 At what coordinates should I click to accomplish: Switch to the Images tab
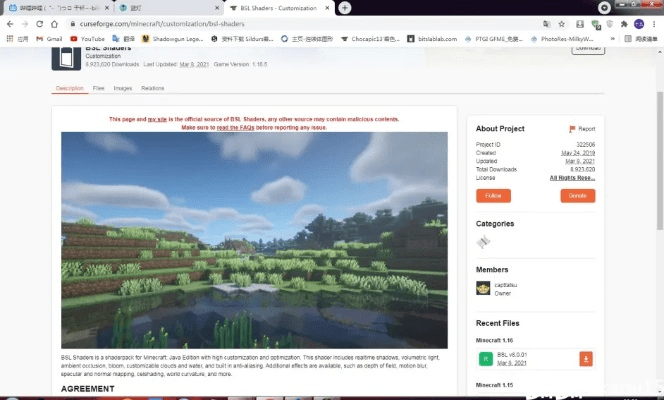[x=123, y=88]
